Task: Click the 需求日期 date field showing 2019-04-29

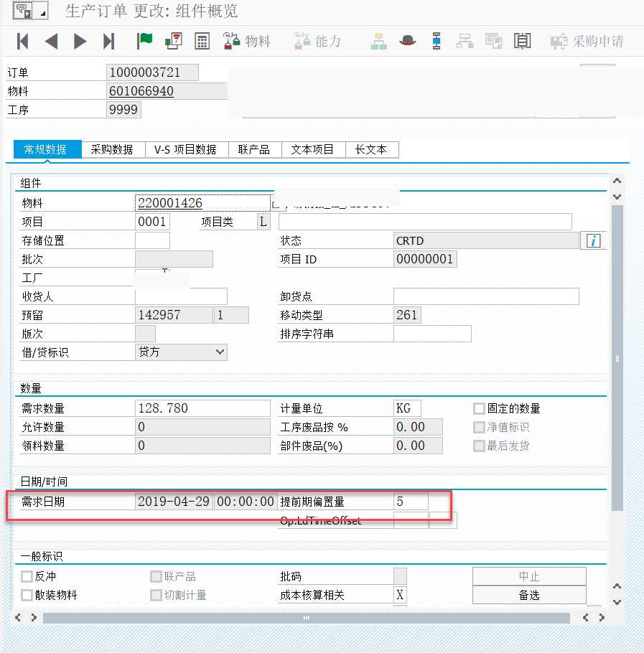Action: 174,502
